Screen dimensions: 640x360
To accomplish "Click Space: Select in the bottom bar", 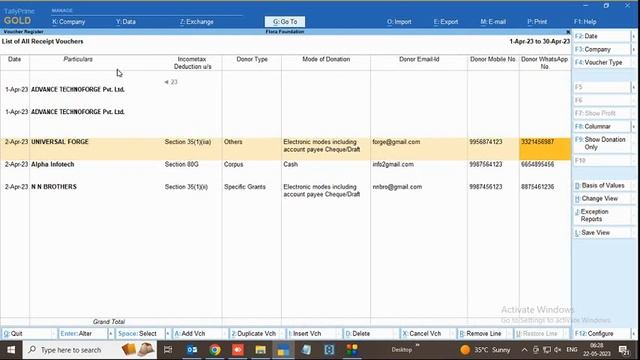I will (x=140, y=333).
